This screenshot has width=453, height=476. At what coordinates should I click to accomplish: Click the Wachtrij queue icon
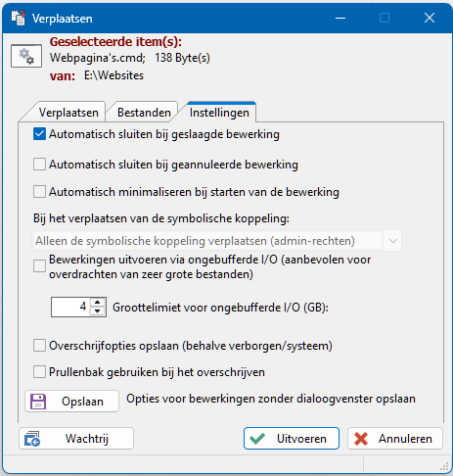[32, 439]
